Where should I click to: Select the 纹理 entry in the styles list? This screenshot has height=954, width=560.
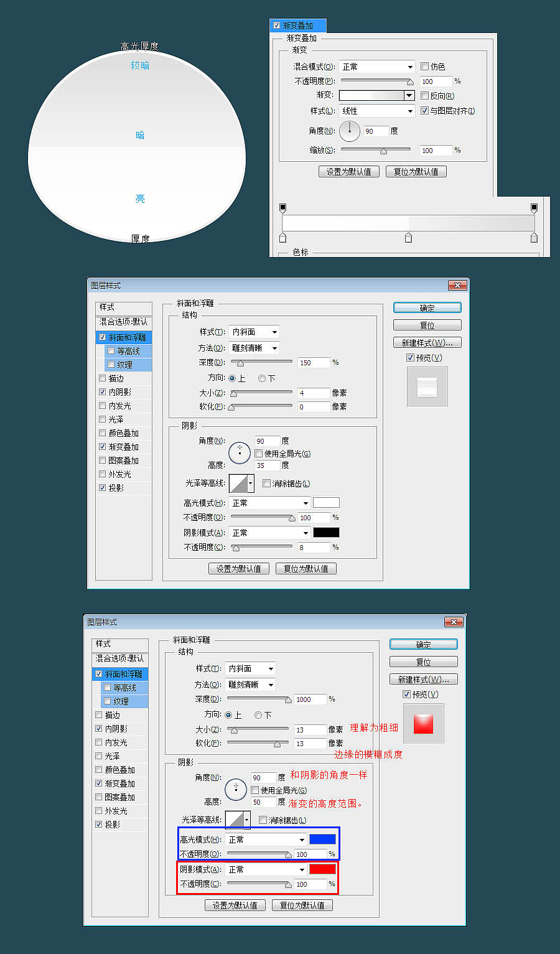tap(127, 364)
